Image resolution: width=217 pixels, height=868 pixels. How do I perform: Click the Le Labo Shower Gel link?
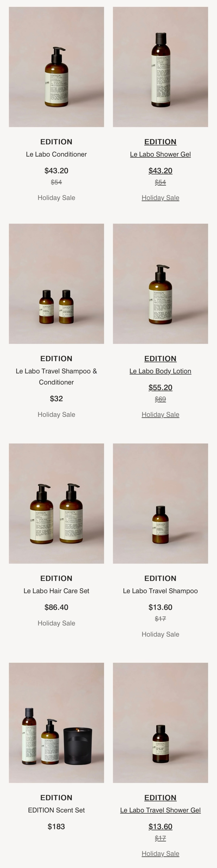pyautogui.click(x=160, y=154)
